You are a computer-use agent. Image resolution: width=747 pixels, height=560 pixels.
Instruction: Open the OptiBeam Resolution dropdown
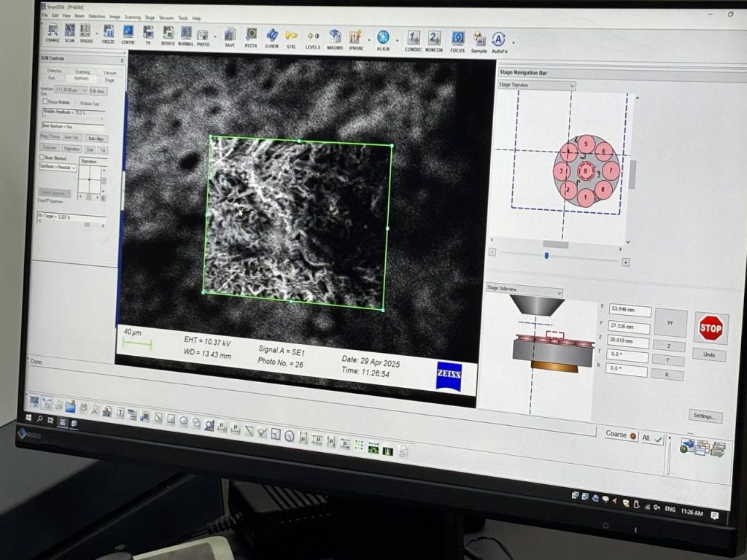pos(58,167)
